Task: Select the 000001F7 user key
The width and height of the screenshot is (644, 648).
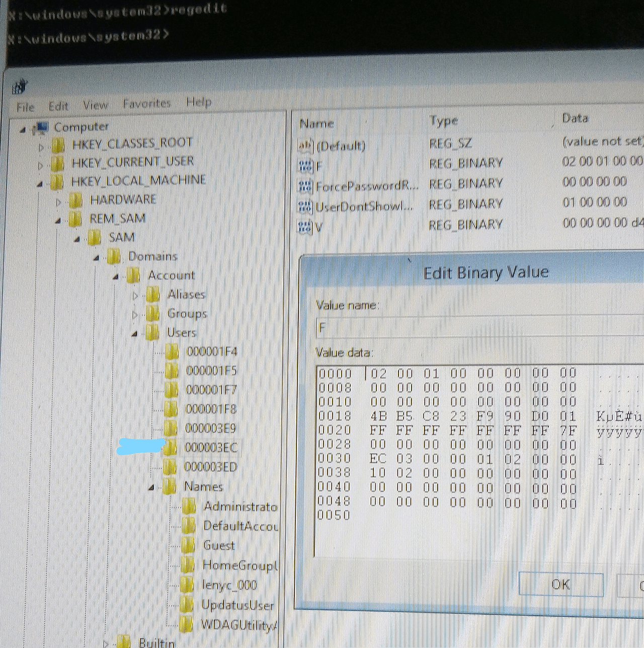Action: click(x=211, y=390)
